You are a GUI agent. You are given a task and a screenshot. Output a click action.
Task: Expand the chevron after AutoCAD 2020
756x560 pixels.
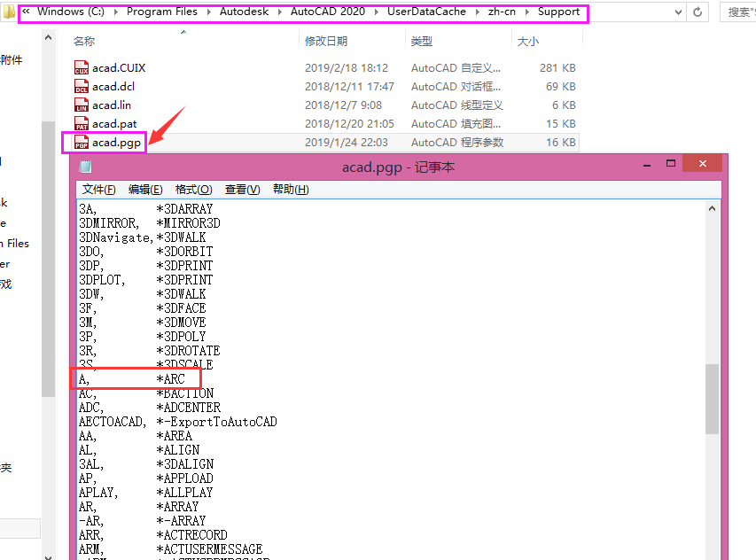pyautogui.click(x=376, y=12)
